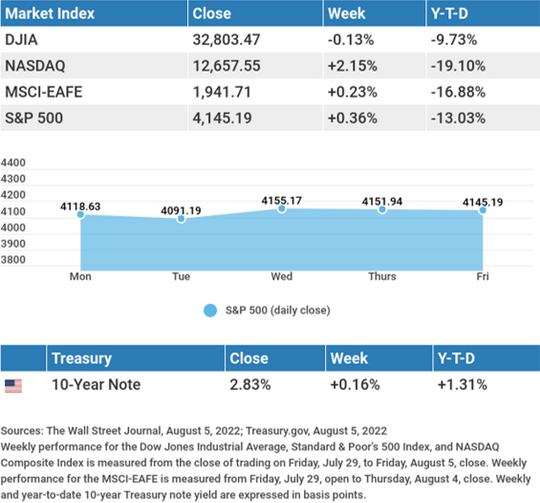Click the S&P 500 (daily close) legend text
The height and width of the screenshot is (503, 540).
[278, 310]
